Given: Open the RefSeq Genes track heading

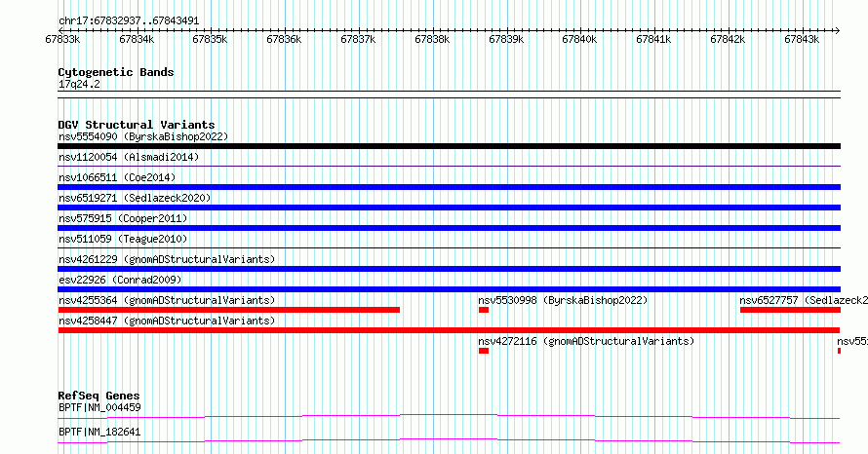Looking at the screenshot, I should [99, 396].
